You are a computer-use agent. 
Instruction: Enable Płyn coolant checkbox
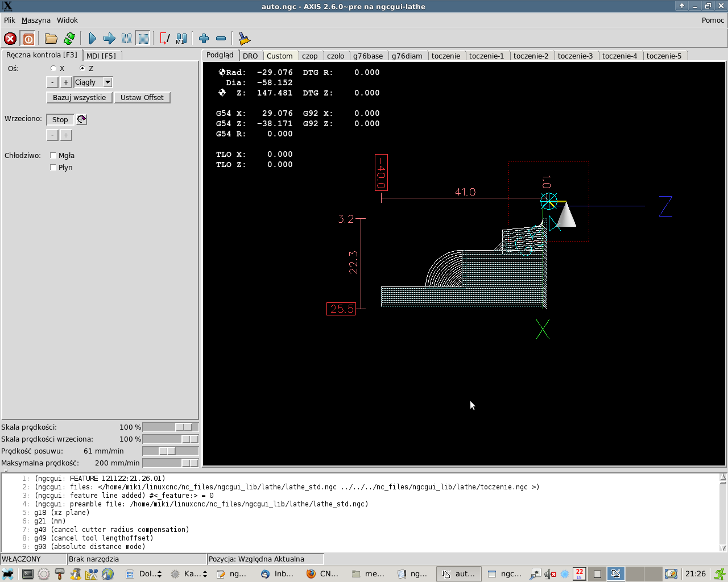coord(53,167)
